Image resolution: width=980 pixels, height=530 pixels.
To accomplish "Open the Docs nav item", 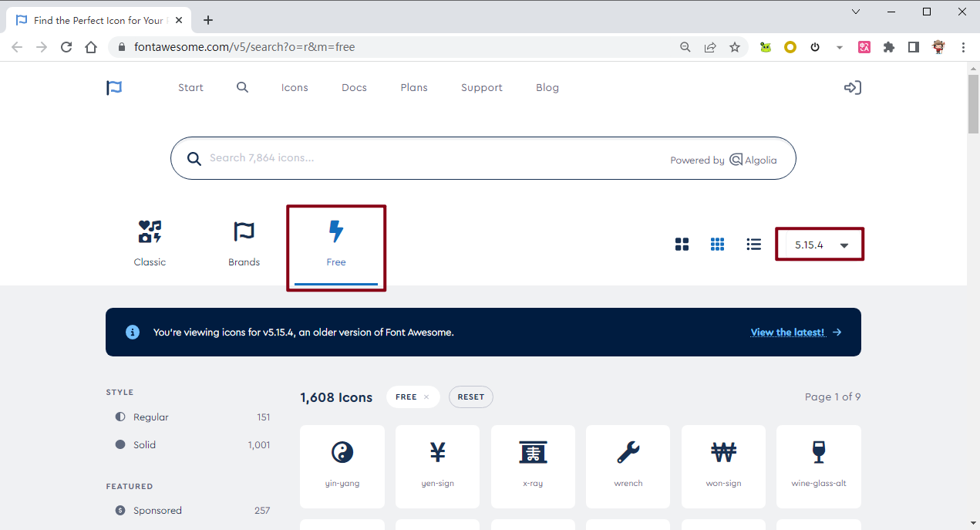I will (354, 88).
